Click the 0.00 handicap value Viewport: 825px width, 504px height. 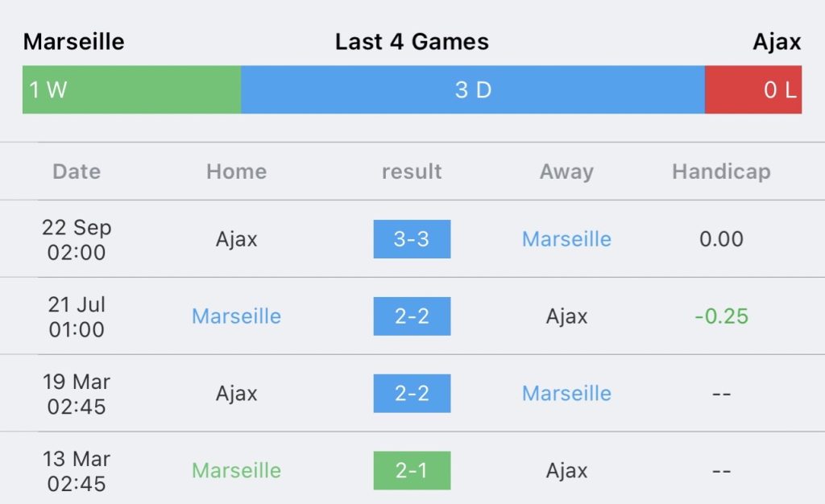(x=721, y=239)
